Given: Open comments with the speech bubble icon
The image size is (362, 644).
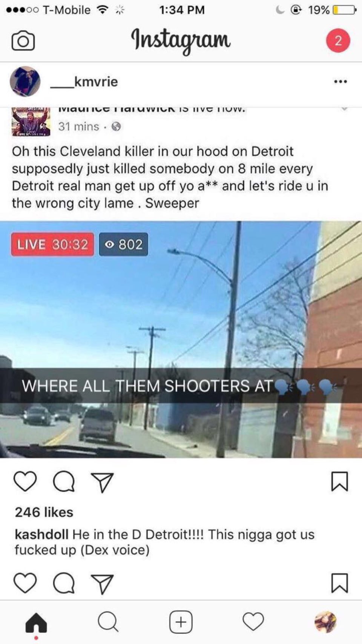Looking at the screenshot, I should tap(64, 482).
